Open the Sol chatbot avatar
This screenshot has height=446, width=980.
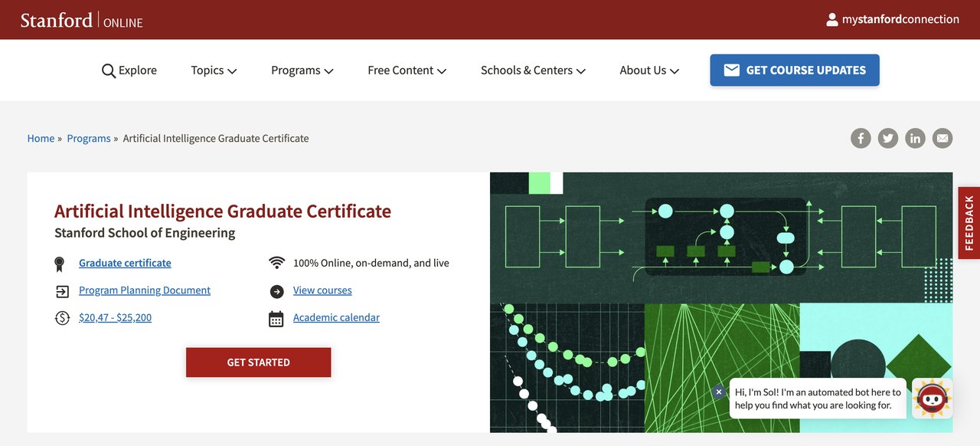[x=933, y=398]
